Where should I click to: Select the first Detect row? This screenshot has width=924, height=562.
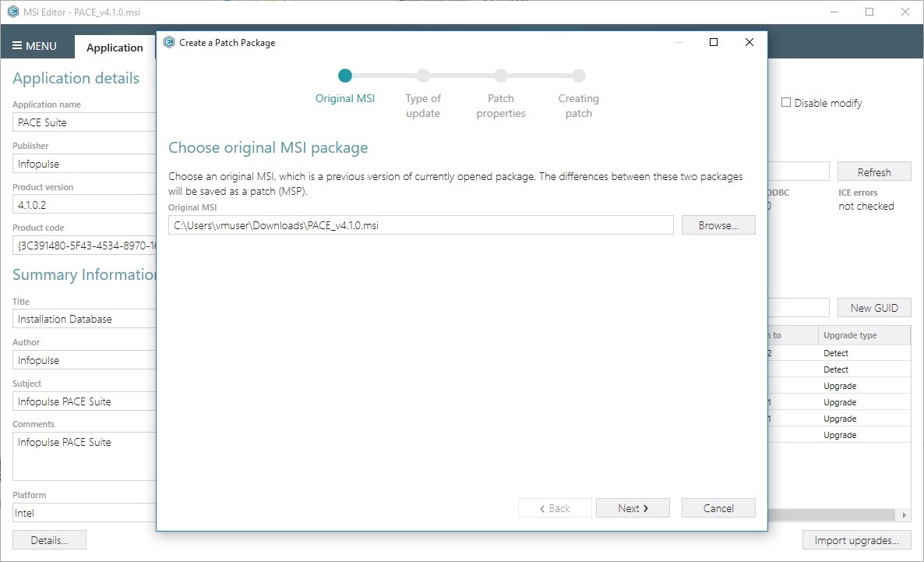click(840, 352)
